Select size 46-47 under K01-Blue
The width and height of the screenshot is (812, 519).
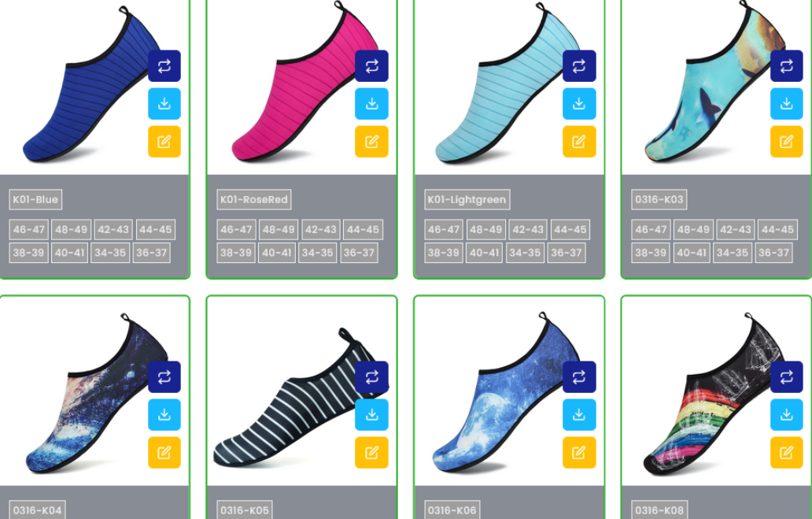[x=29, y=230]
